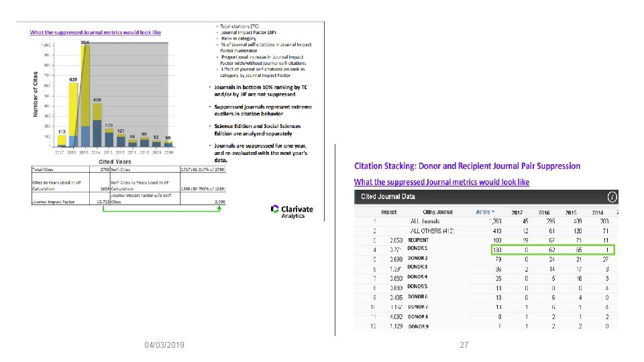Click the 4.092 impact value for DONOR 8

click(396, 316)
